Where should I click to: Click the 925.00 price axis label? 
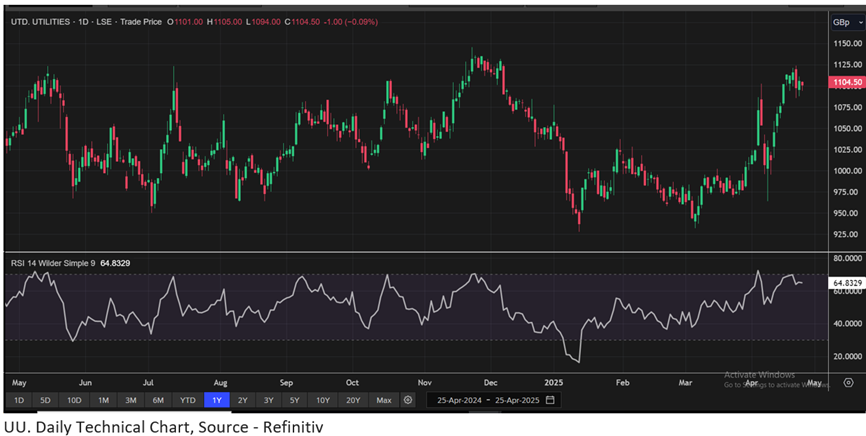847,234
